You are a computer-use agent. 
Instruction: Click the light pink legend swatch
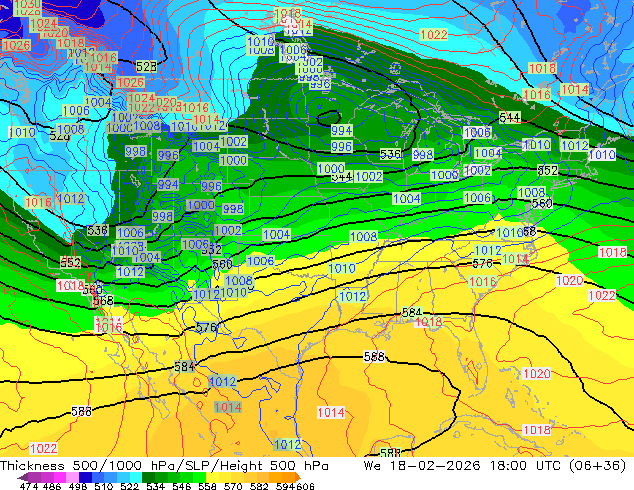coord(72,477)
